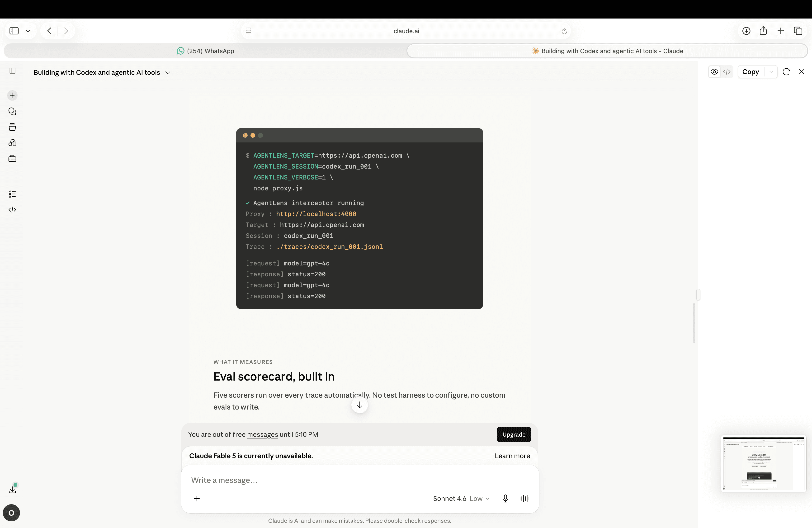Switch artifact to code view
812x528 pixels.
click(727, 72)
